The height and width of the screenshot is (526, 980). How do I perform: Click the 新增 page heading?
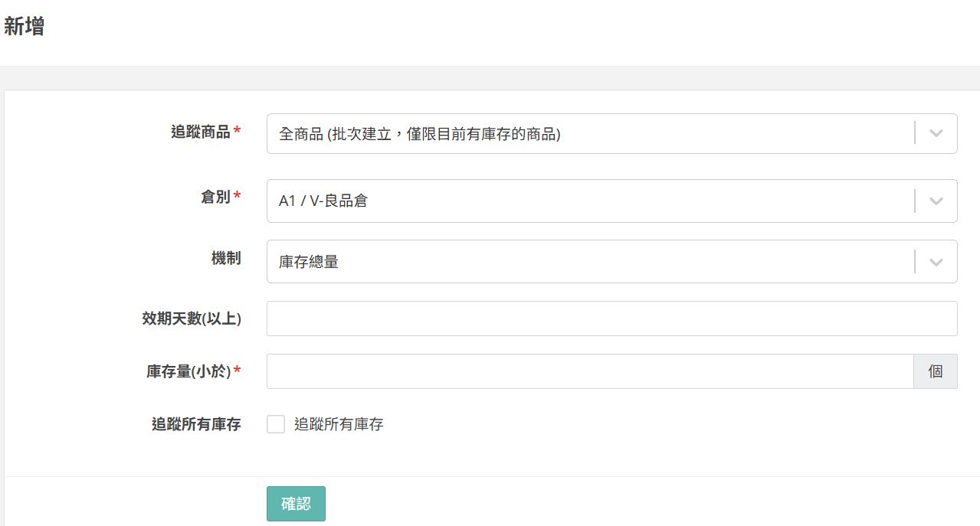coord(25,27)
